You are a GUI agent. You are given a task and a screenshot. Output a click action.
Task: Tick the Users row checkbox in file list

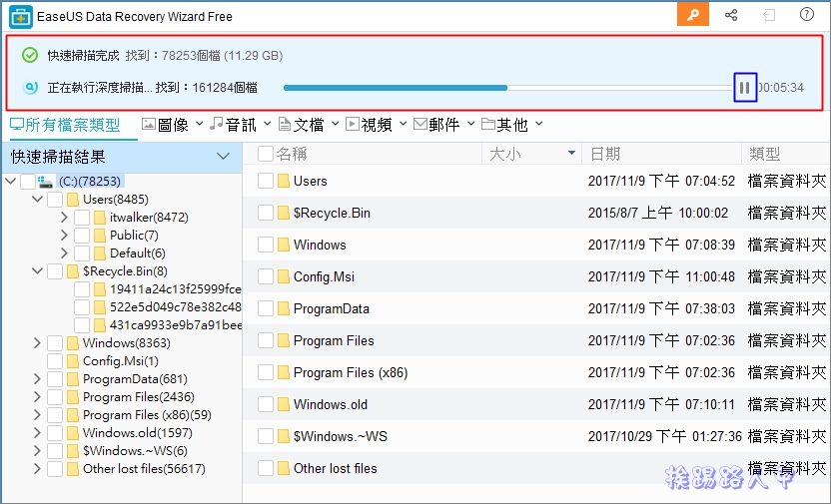click(265, 181)
